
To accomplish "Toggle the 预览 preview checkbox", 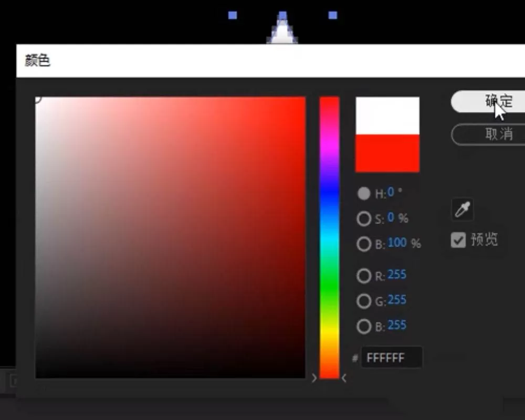I will pos(458,240).
